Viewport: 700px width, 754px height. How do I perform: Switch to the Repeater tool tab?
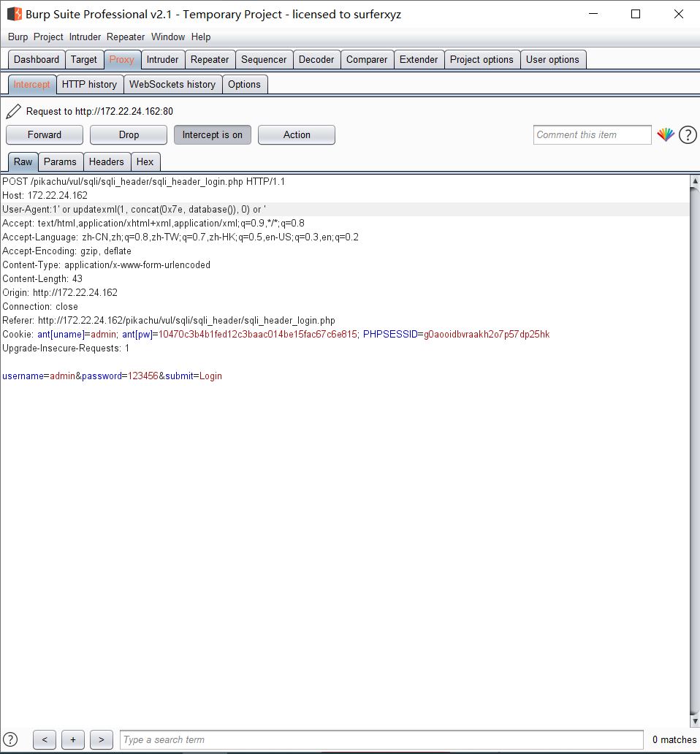[210, 60]
